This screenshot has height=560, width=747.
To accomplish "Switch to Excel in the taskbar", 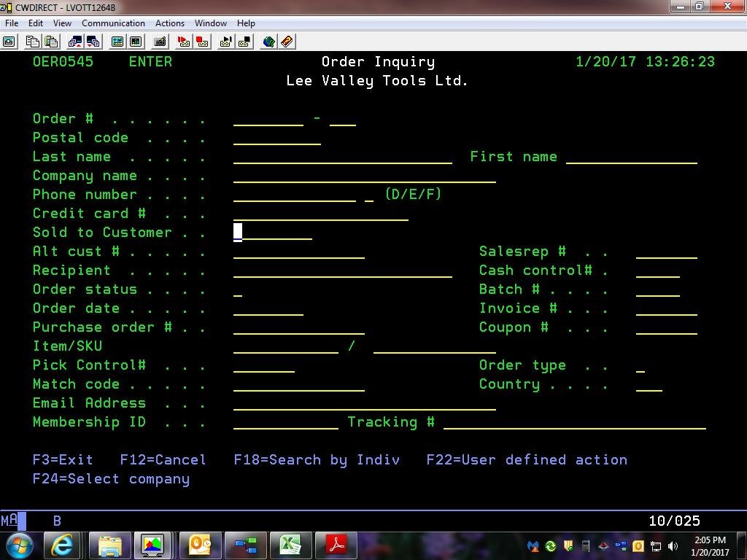I will 290,545.
